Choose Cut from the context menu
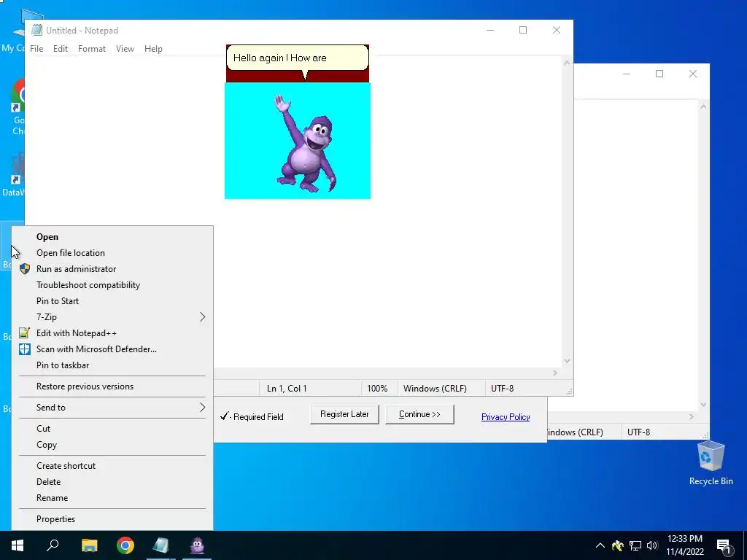747x560 pixels. coord(112,429)
